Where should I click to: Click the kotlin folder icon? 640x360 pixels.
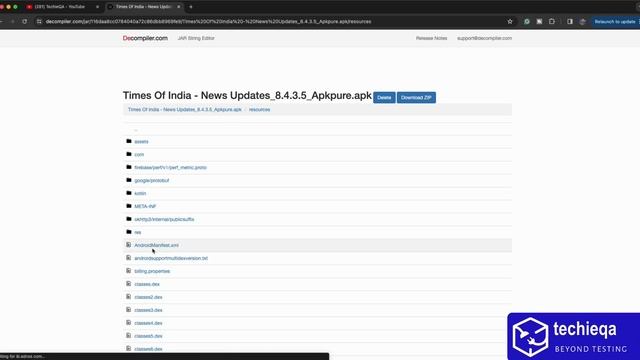pos(129,193)
